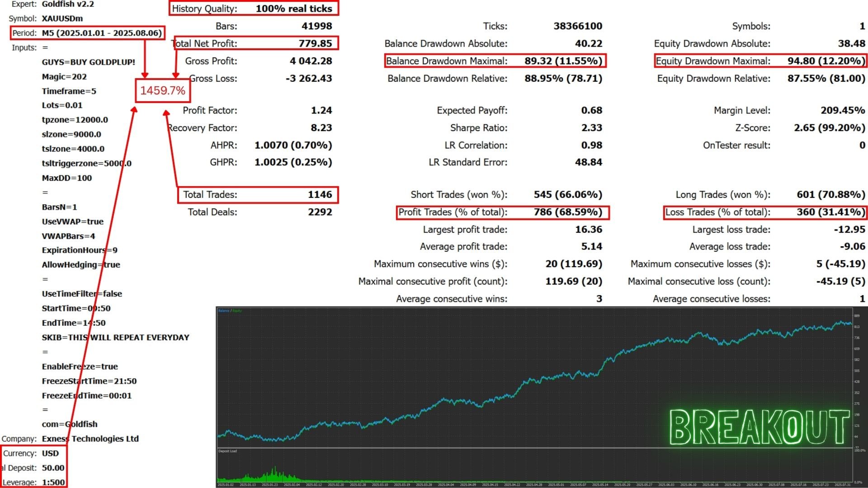The image size is (868, 488).
Task: Select the "ExpirationHours=9" setting
Action: tap(80, 250)
